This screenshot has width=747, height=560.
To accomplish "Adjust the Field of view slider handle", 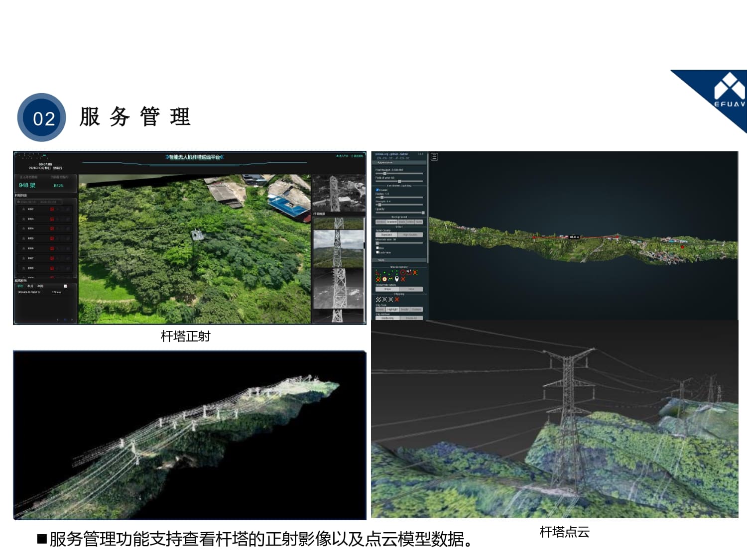I will coord(399,181).
